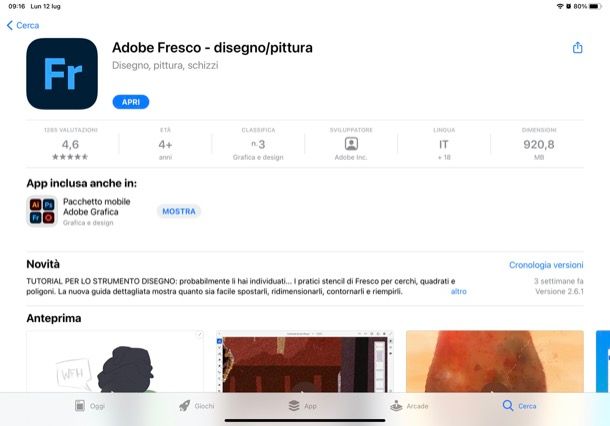
Task: Tap the share icon at top right
Action: coord(577,47)
